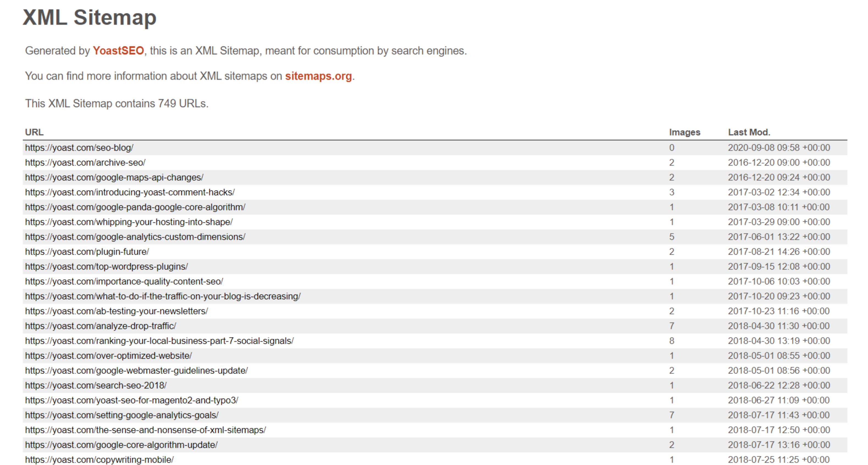Screen dimensions: 868x465
Task: Click the copywriting-mobile link
Action: pos(99,459)
